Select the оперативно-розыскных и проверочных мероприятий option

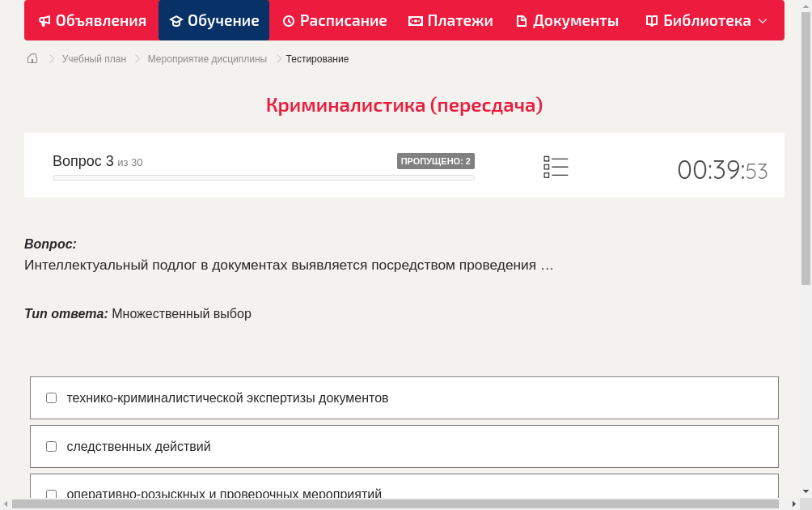[51, 494]
